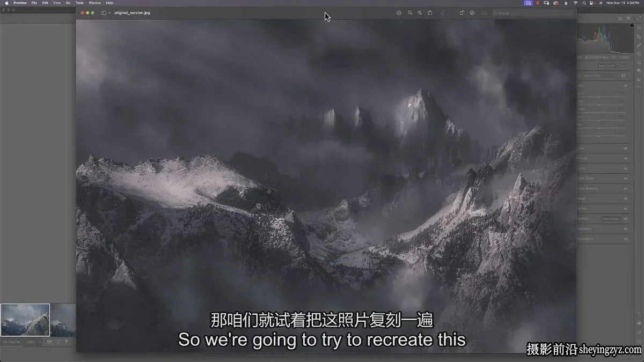644x362 pixels.
Task: Open the View menu
Action: point(56,3)
